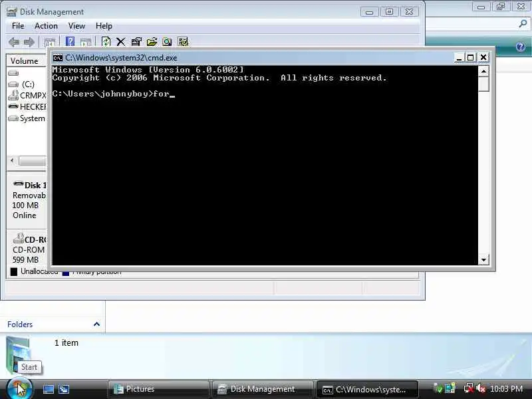Click the Back arrow in Disk Management toolbar
Image resolution: width=532 pixels, height=399 pixels.
tap(14, 42)
